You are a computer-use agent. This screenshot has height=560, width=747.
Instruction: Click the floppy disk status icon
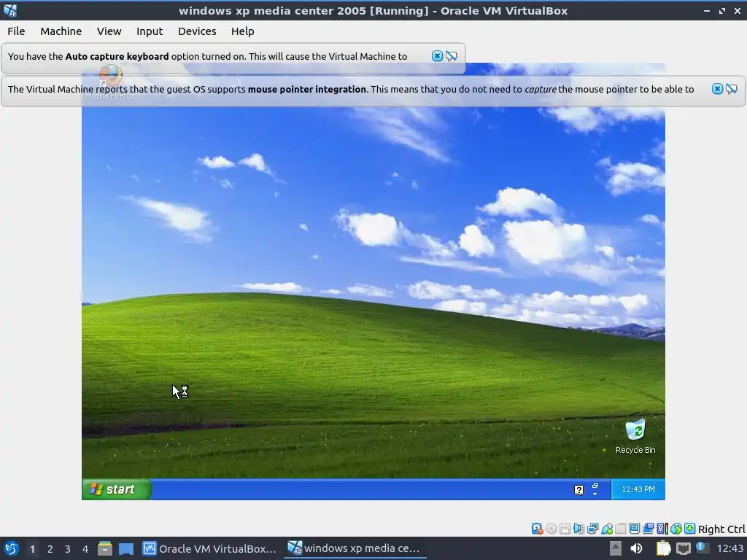565,529
